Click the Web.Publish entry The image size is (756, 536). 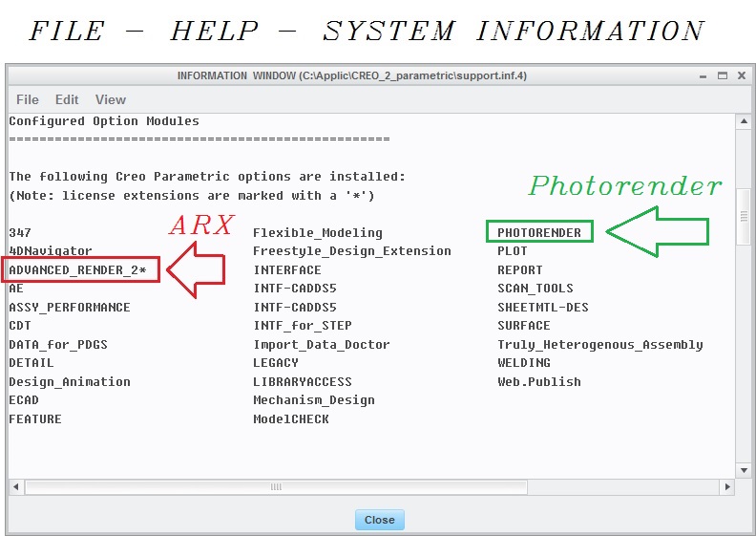(539, 381)
